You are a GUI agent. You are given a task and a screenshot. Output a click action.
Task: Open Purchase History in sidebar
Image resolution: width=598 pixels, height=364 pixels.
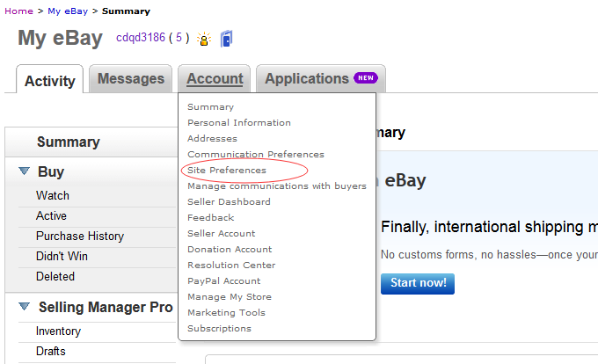coord(80,236)
